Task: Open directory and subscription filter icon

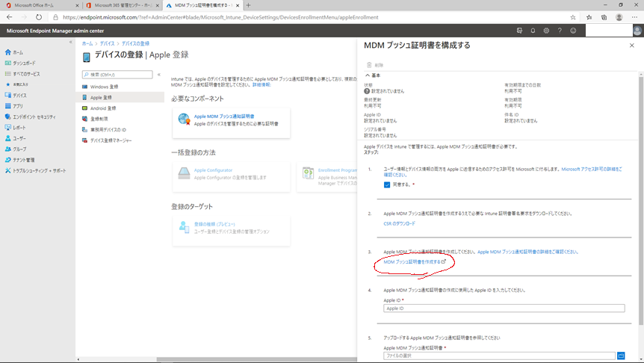Action: click(519, 31)
